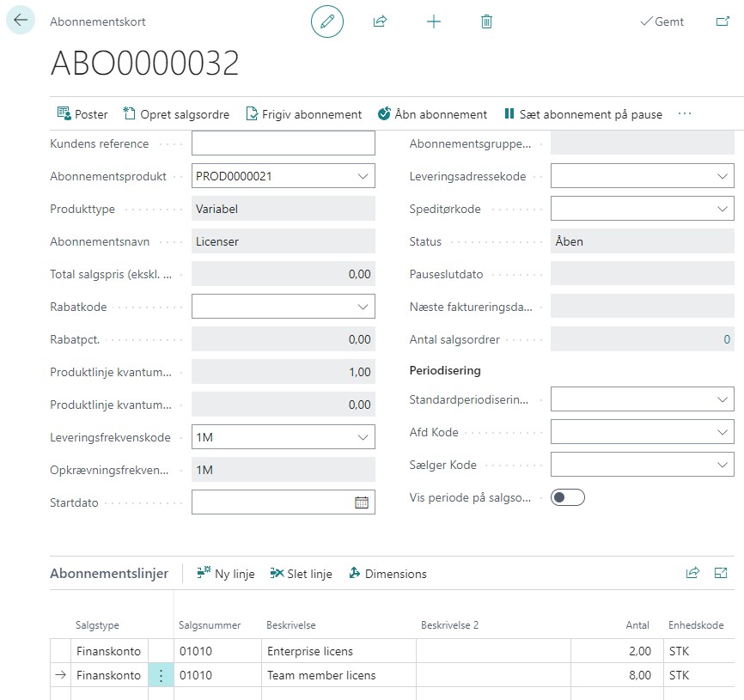Screen dimensions: 744x700
Task: Click Kundens reference input field
Action: point(283,143)
